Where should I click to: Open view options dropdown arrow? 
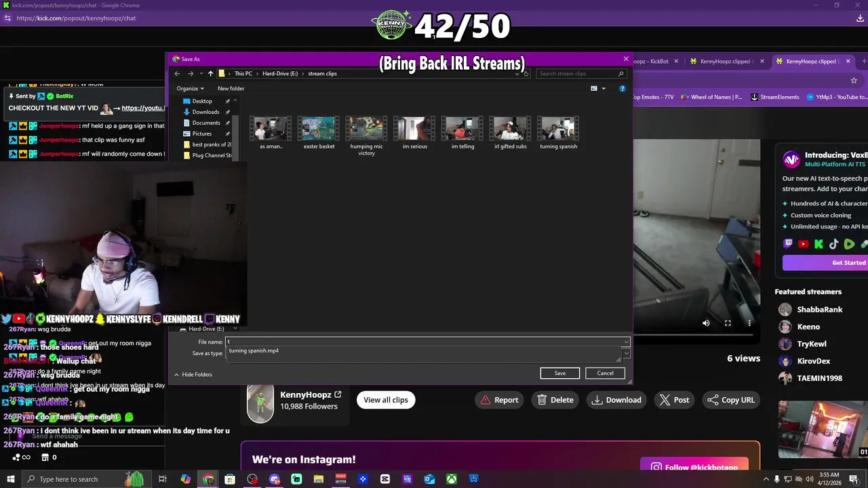click(604, 88)
